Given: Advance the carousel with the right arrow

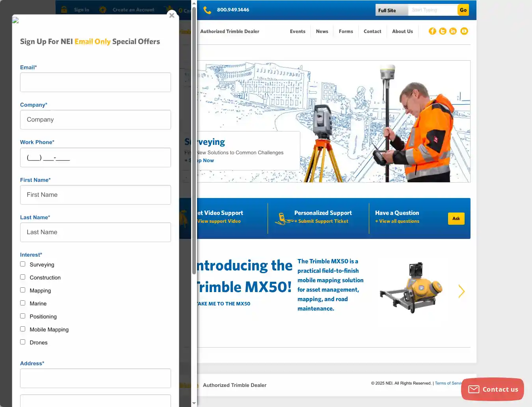Looking at the screenshot, I should pos(461,291).
